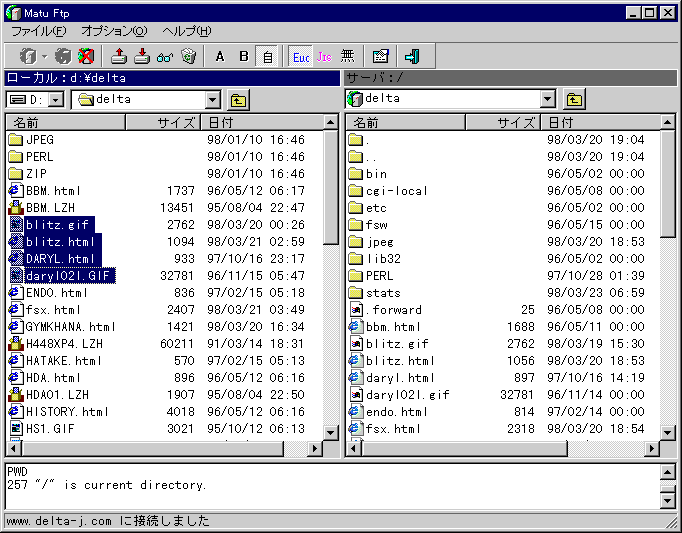Viewport: 682px width, 533px height.
Task: Select local BBM.LZH archive icon
Action: click(16, 208)
